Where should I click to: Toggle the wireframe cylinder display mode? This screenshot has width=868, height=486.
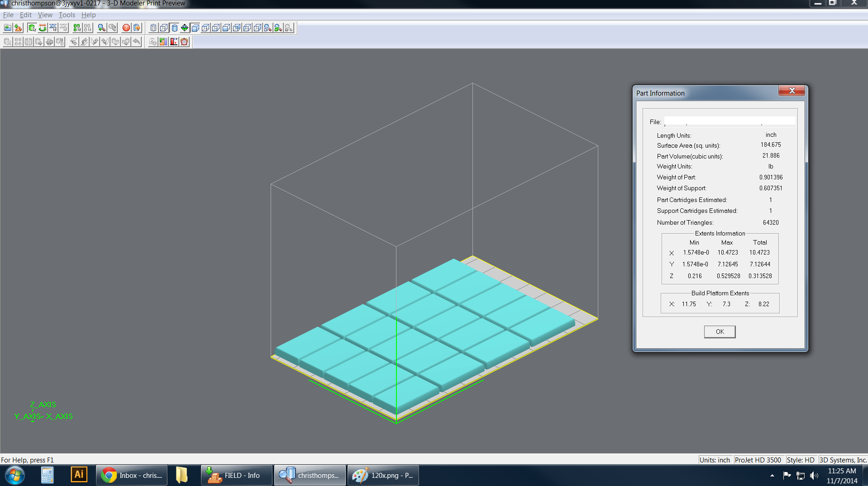[153, 28]
